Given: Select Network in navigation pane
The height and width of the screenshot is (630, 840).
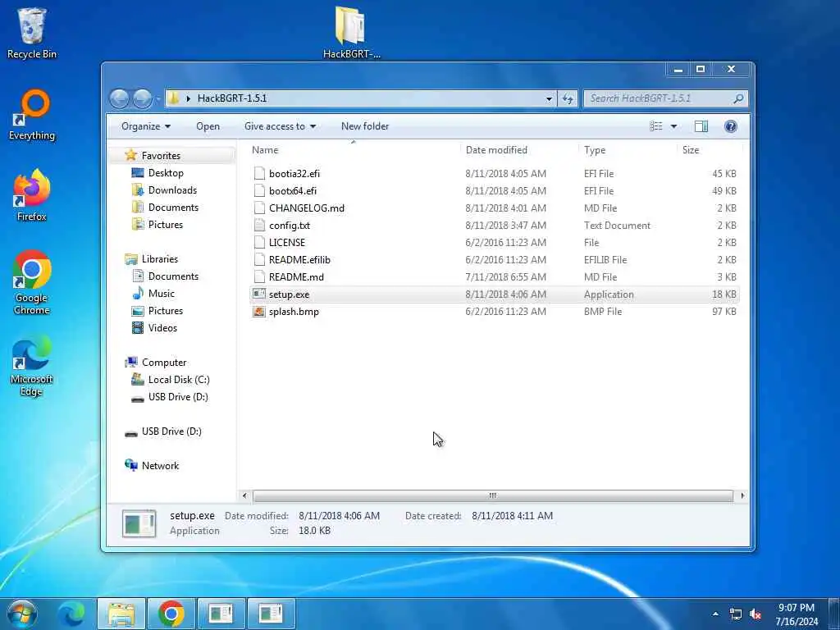Looking at the screenshot, I should [x=160, y=466].
